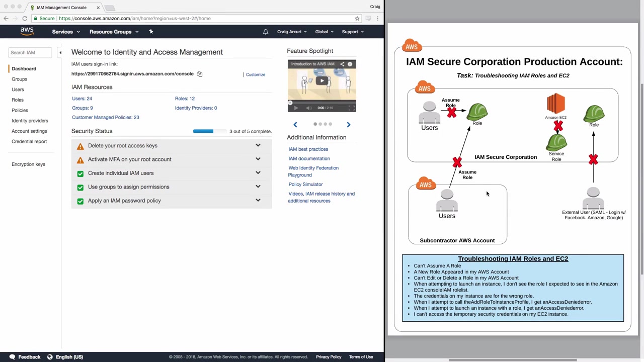644x362 pixels.
Task: Expand Delete your root access keys
Action: (x=258, y=146)
